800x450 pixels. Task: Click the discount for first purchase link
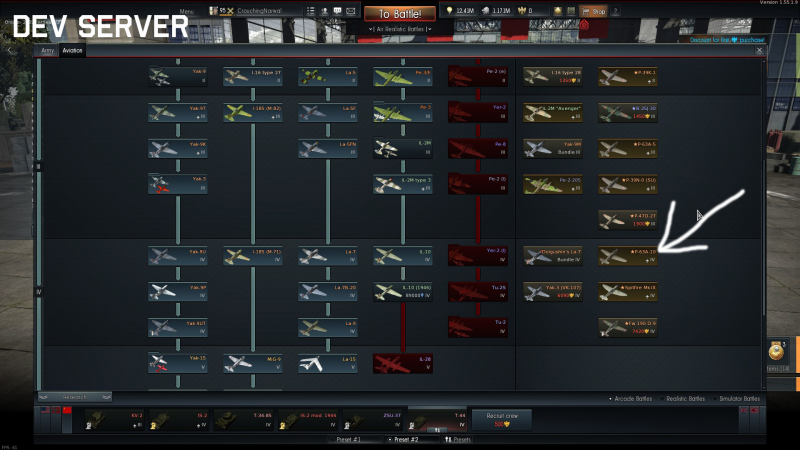tap(727, 40)
